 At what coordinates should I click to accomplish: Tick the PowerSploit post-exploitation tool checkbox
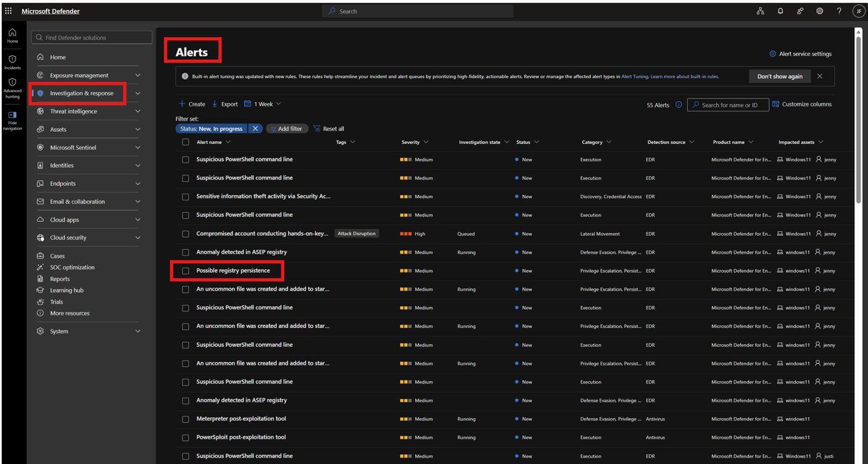(185, 437)
